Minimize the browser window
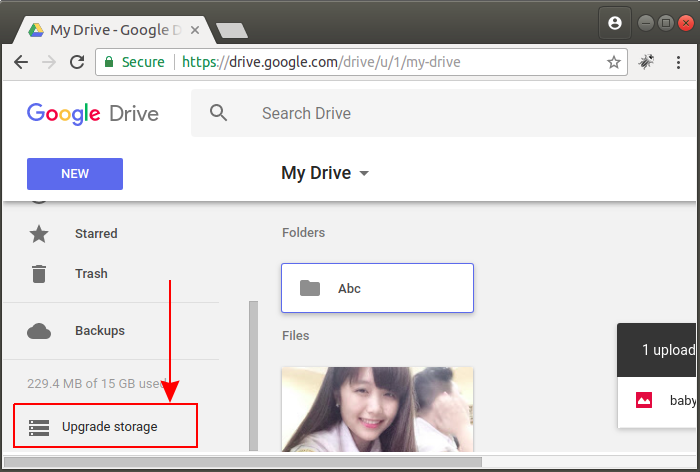Image resolution: width=700 pixels, height=472 pixels. (x=646, y=23)
